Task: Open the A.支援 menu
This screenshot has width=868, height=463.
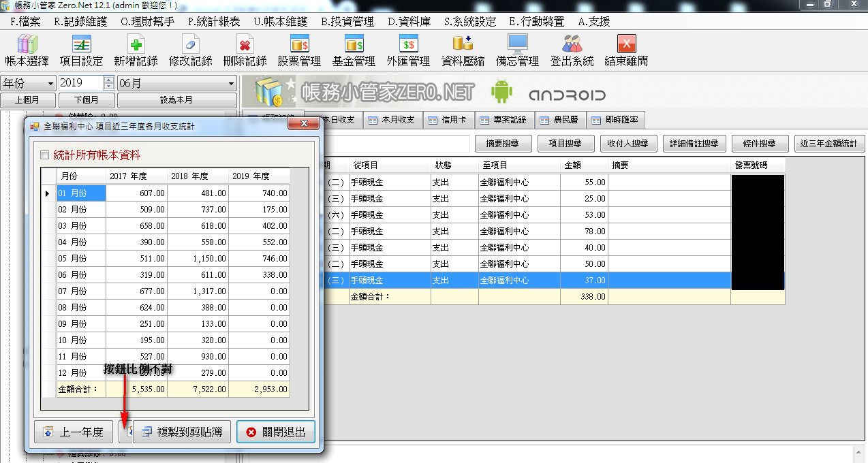Action: point(594,21)
